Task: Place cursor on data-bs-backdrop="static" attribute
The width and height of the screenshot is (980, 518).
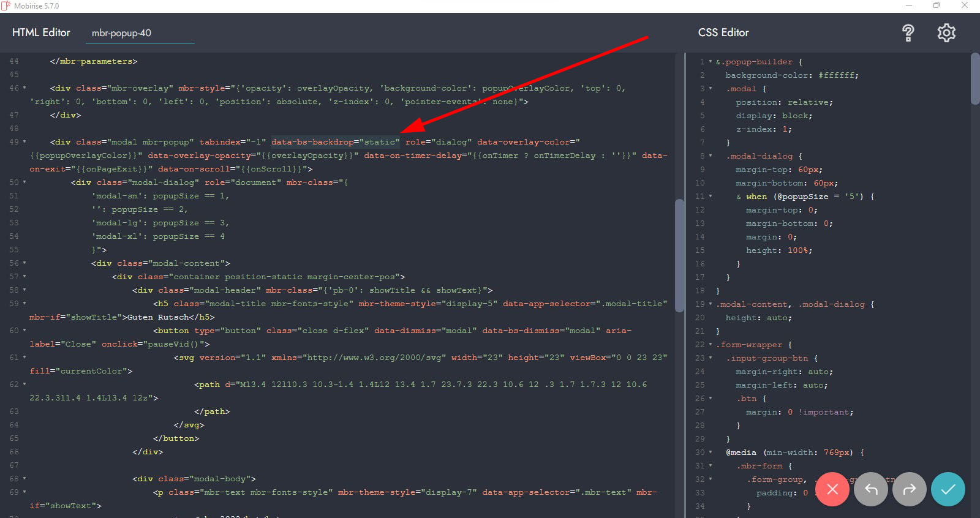Action: coord(335,142)
